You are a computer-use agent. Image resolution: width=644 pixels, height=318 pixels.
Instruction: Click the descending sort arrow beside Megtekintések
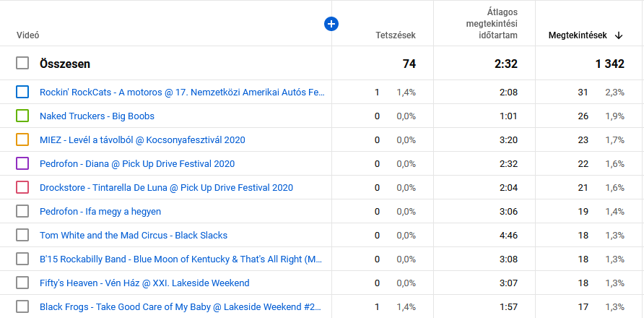pyautogui.click(x=619, y=35)
